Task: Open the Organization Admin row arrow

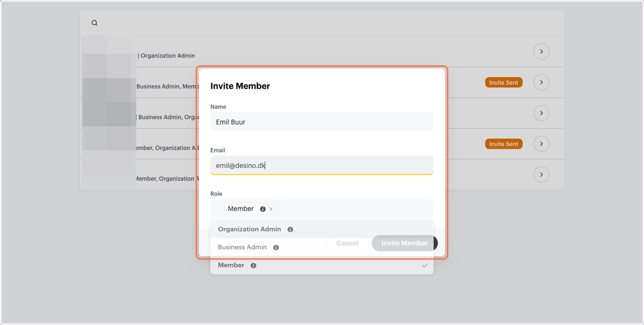Action: (x=541, y=52)
